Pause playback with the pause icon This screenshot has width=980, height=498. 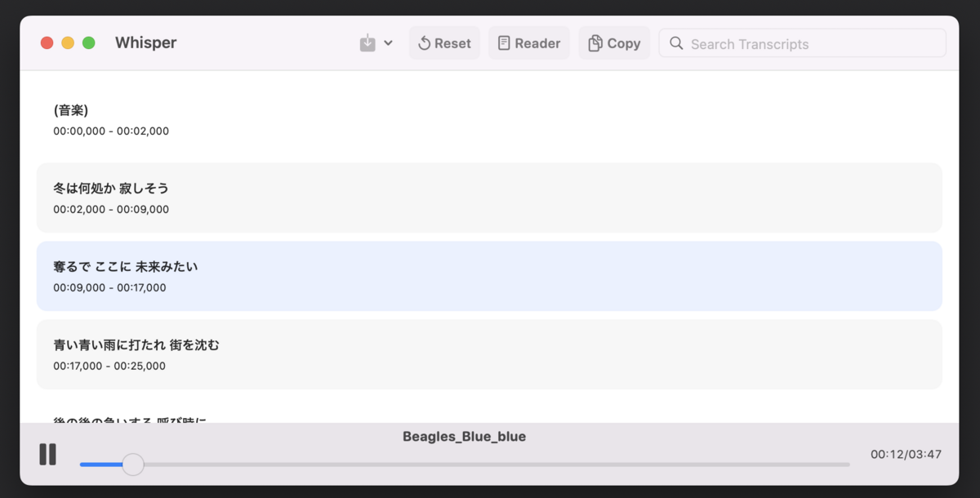[48, 455]
